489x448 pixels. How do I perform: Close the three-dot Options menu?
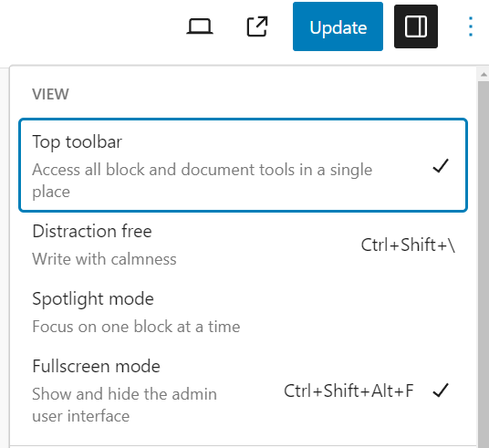470,26
